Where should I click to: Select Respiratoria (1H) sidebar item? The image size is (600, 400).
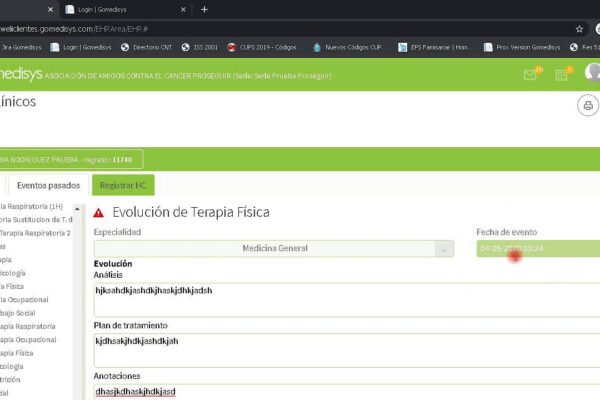(x=31, y=207)
